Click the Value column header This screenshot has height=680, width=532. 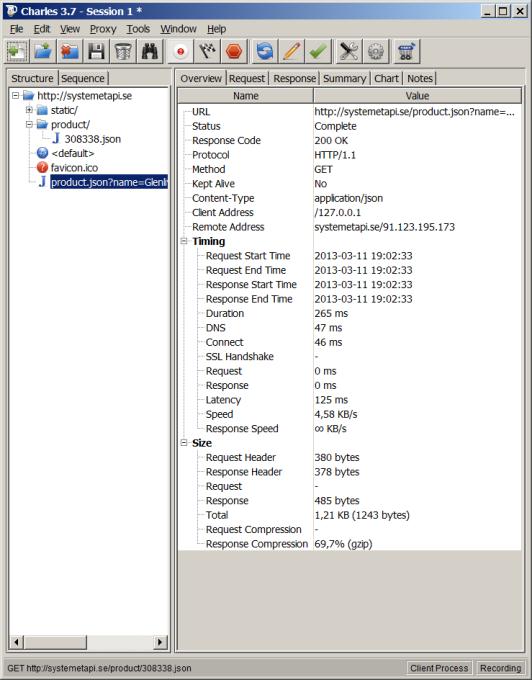pos(418,96)
